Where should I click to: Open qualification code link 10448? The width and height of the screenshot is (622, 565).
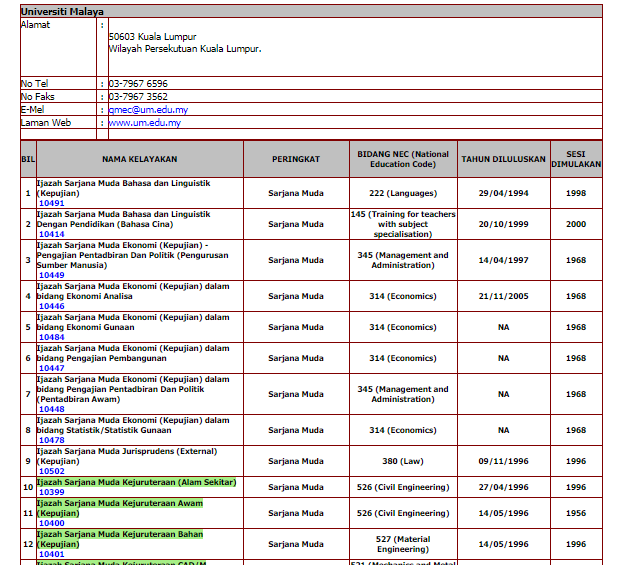point(52,409)
